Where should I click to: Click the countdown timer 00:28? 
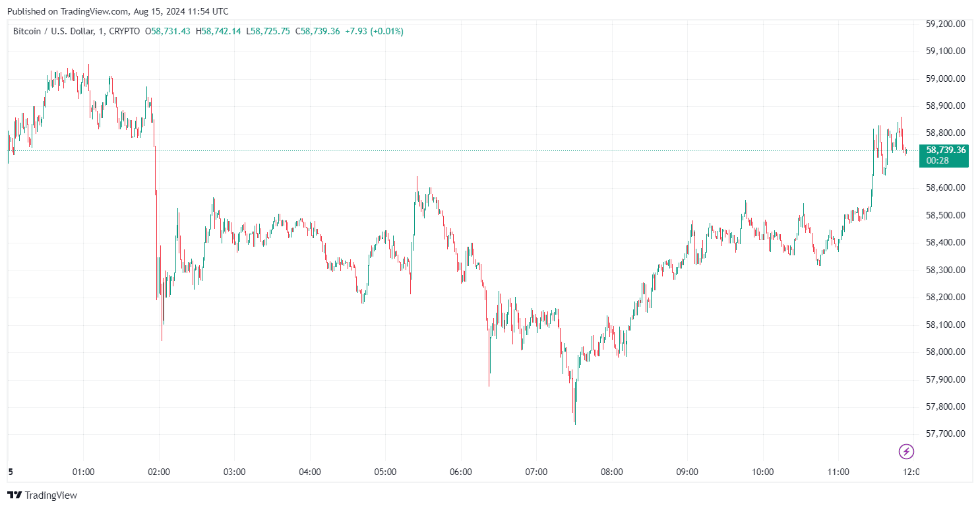tap(936, 160)
